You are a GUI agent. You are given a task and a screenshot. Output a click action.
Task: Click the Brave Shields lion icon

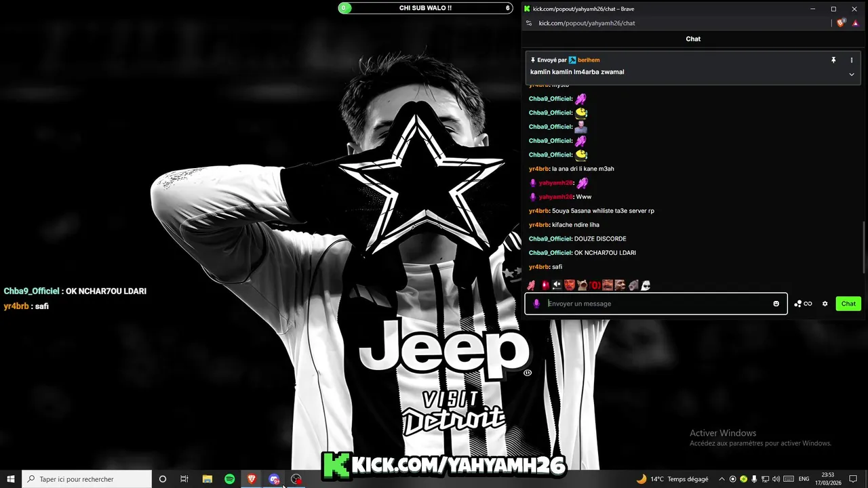tap(841, 23)
